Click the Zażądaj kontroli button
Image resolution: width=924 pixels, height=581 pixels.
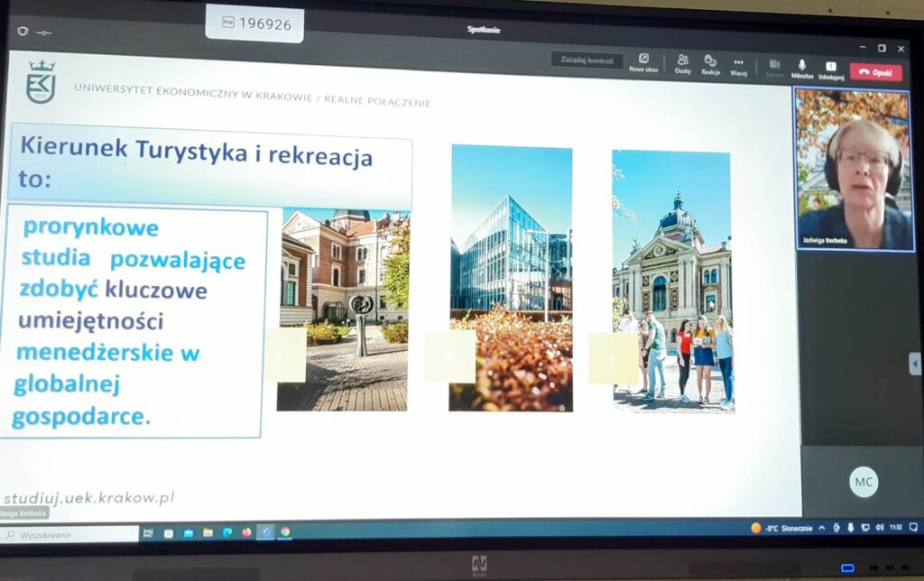coord(587,60)
